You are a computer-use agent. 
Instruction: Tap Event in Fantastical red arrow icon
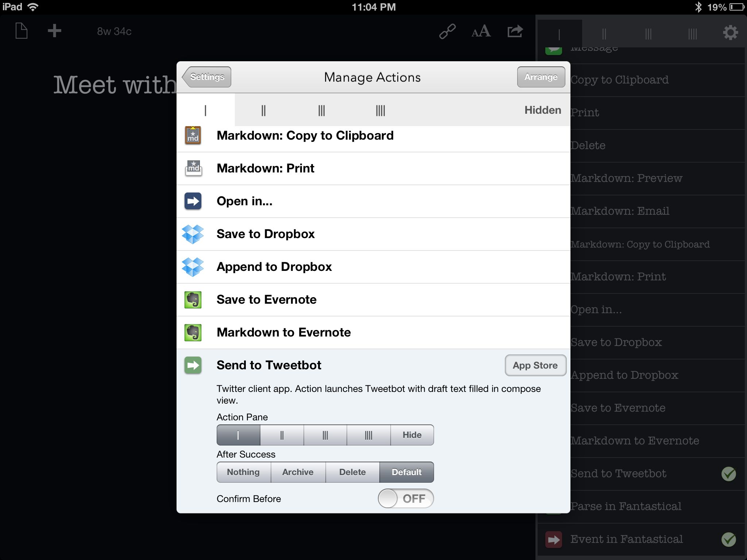coord(554,540)
